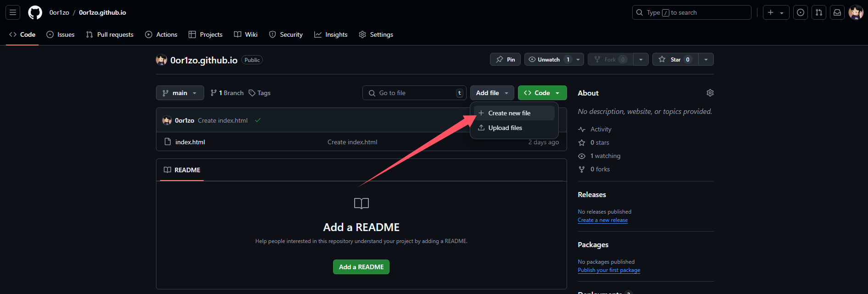Screen dimensions: 868x294
Task: Star this repository
Action: pos(675,59)
